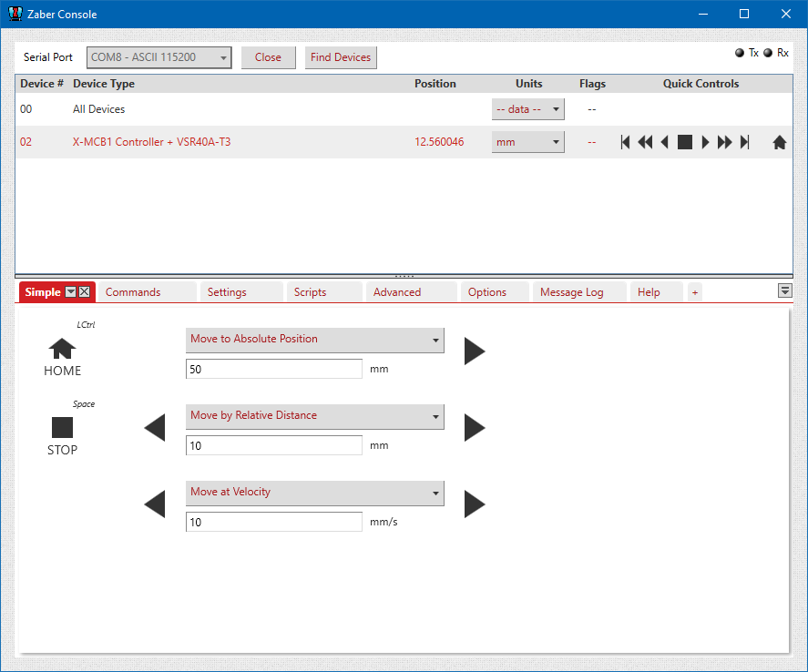Open the mm units dropdown for device 02
Viewport: 808px width, 672px height.
pos(527,142)
